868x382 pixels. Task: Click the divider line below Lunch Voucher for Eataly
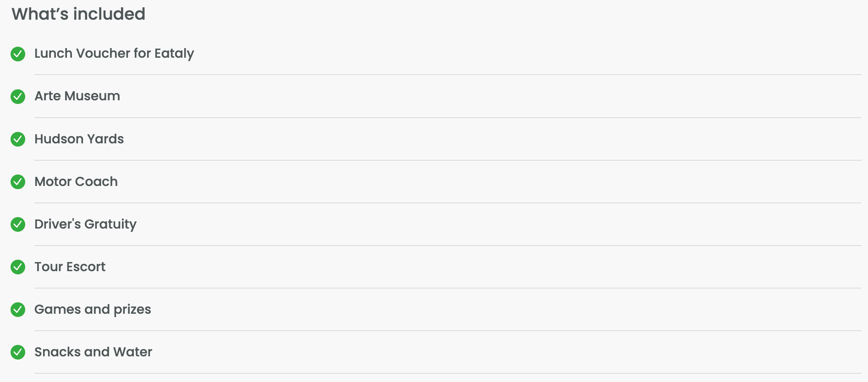(x=447, y=75)
